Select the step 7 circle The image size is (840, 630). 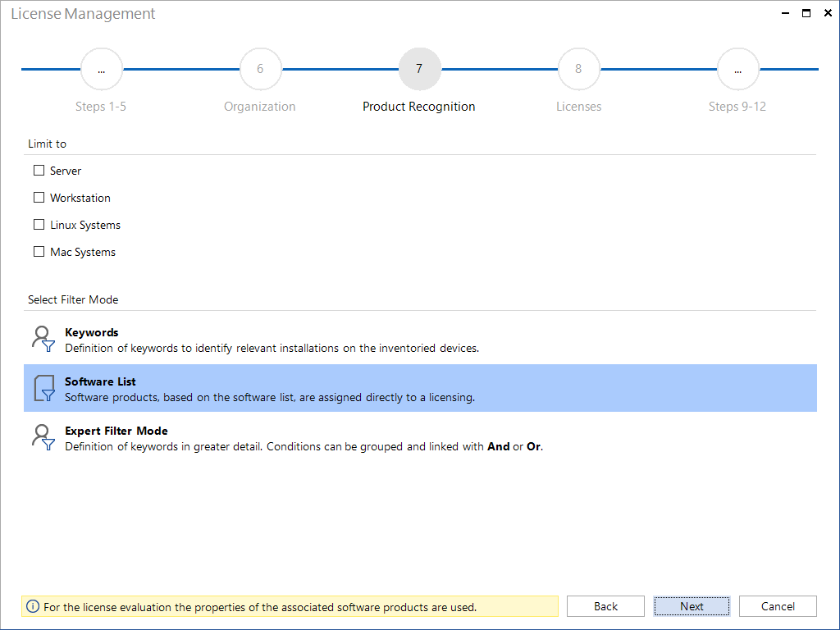(x=419, y=69)
